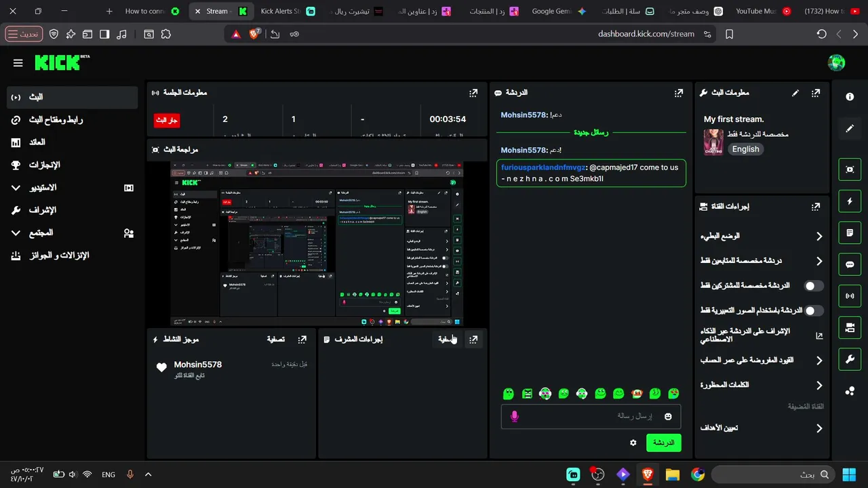Click username Mohsin5578 in activity feed
Screen dimensions: 868x488
point(198,365)
